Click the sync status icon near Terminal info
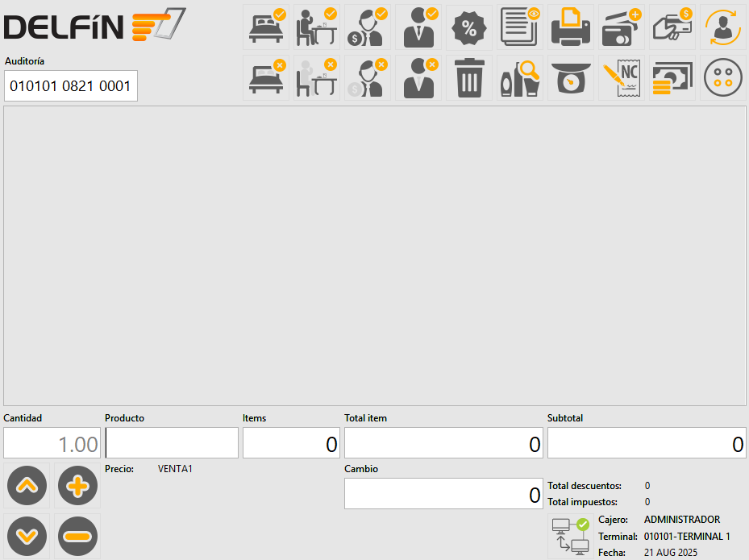 click(x=569, y=535)
